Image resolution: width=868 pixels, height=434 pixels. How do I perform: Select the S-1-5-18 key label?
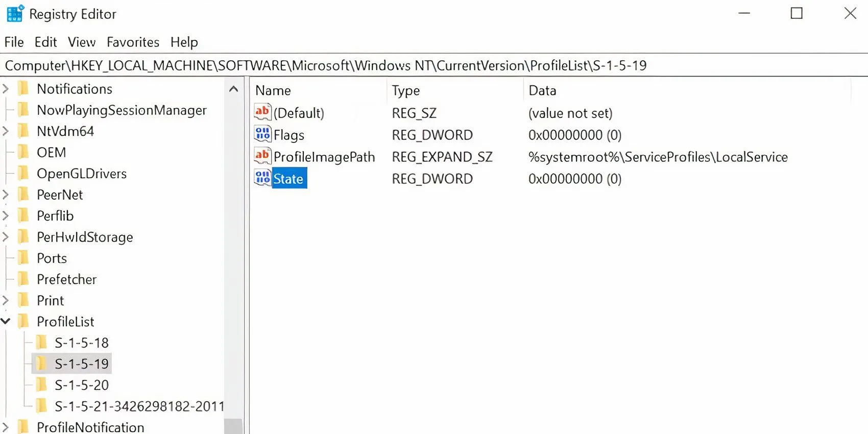click(82, 343)
